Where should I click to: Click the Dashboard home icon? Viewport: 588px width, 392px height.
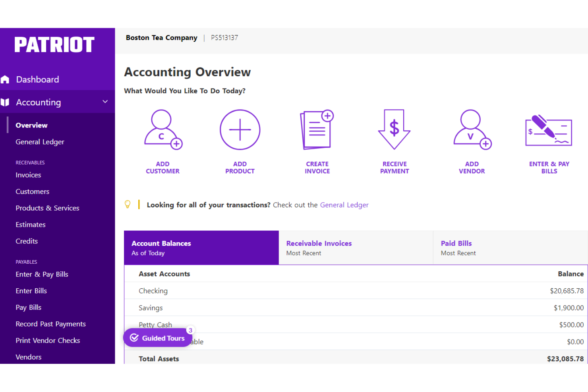click(x=5, y=79)
